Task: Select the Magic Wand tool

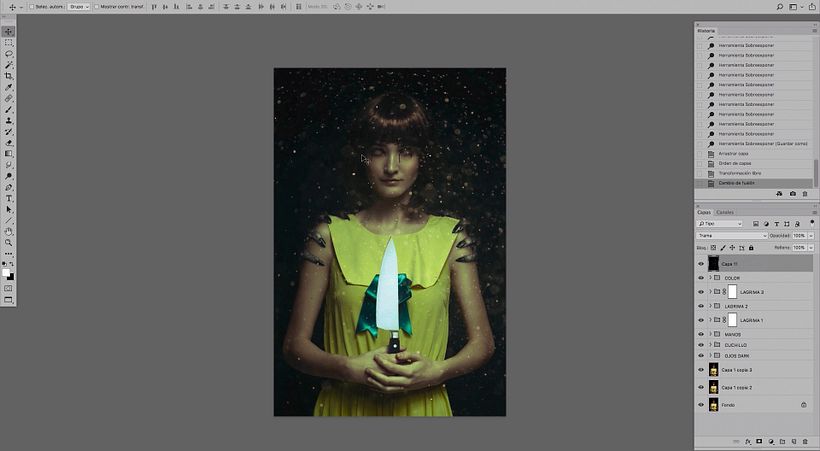Action: tap(8, 65)
